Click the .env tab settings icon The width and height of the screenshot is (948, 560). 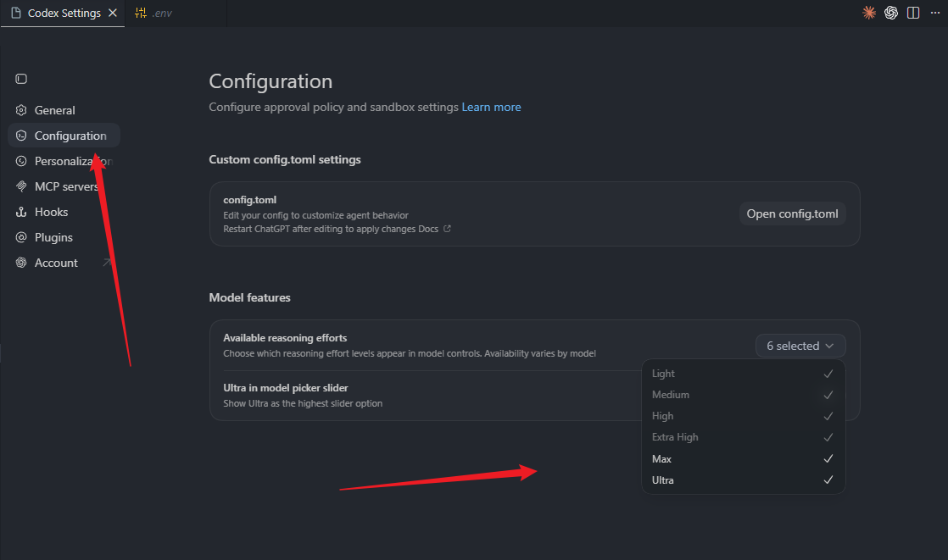[x=140, y=13]
